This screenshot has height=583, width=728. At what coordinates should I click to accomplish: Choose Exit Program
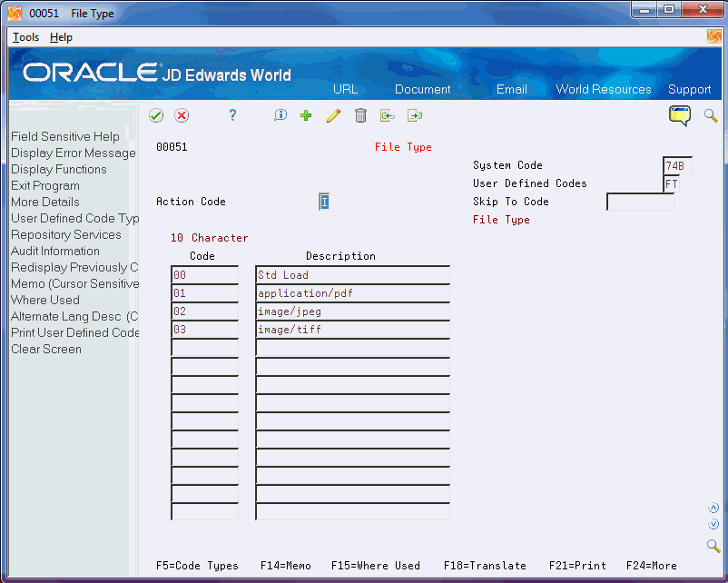[x=45, y=186]
